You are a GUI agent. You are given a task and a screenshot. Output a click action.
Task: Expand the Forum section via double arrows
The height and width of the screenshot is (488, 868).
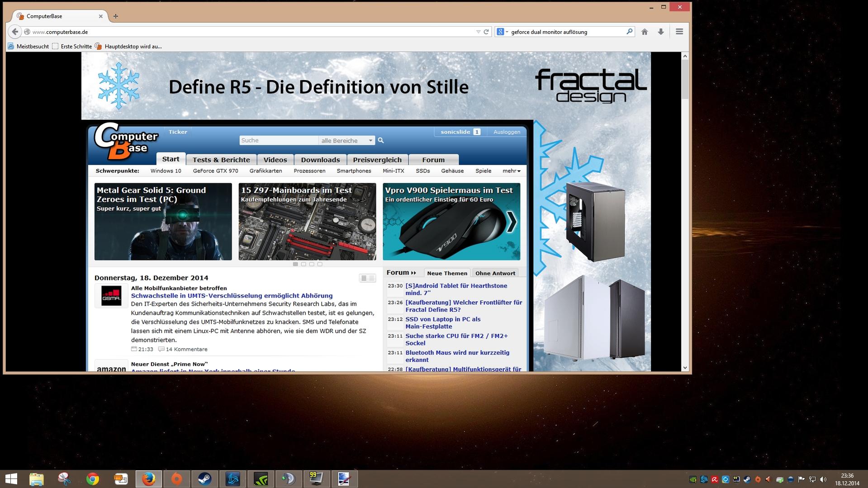pyautogui.click(x=413, y=273)
